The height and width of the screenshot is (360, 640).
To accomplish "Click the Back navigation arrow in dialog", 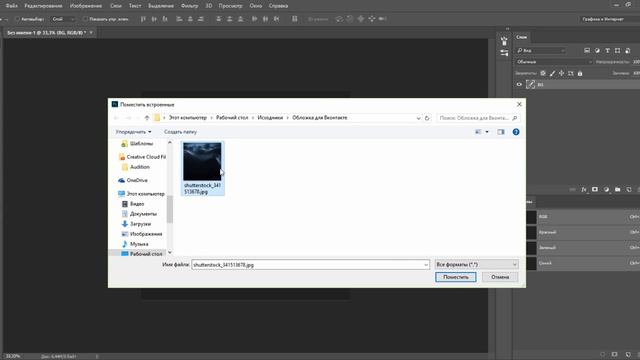I will [116, 118].
